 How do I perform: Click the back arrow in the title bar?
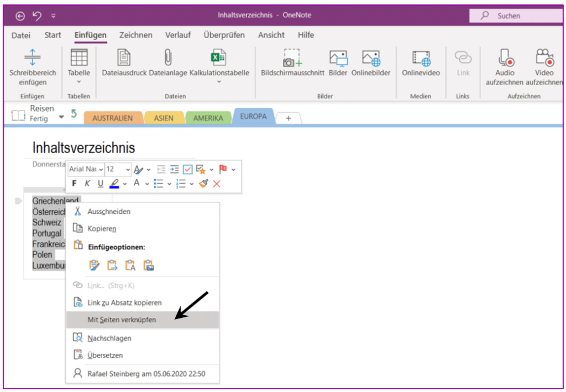click(20, 15)
